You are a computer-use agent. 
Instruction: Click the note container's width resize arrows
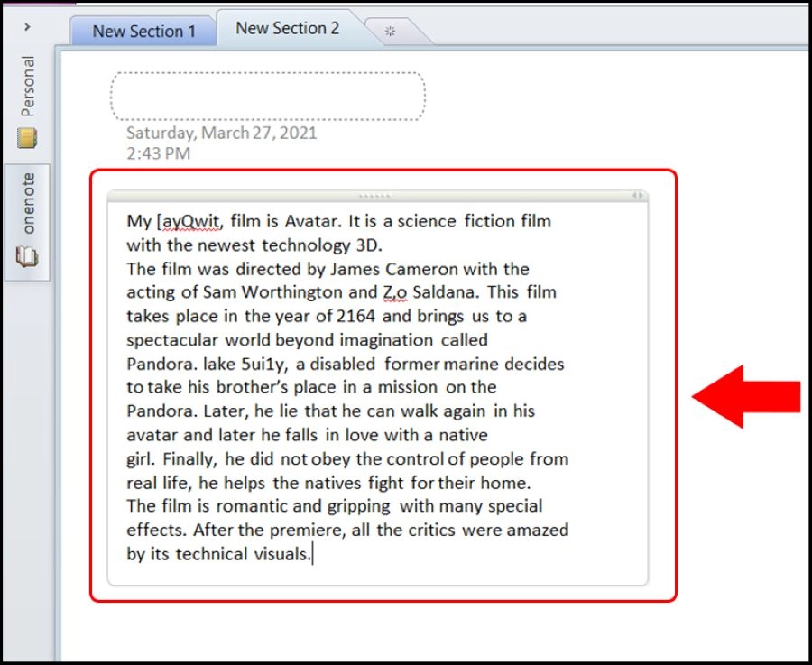coord(638,196)
